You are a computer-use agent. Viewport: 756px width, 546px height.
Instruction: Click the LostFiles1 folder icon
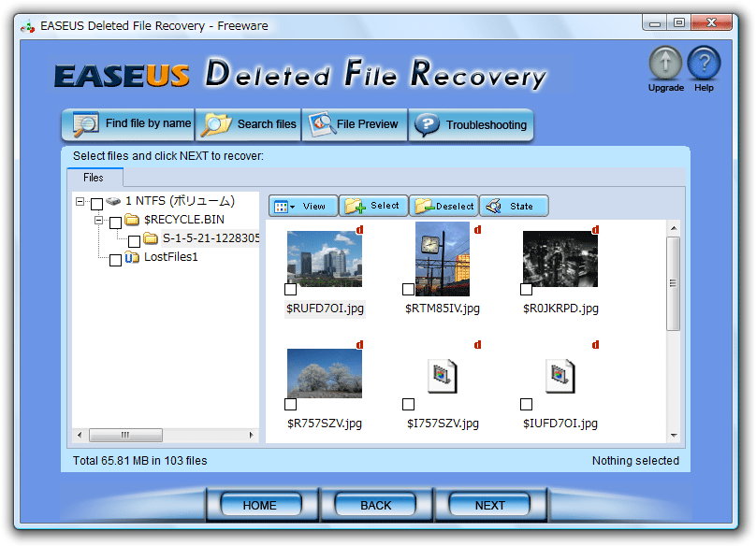click(x=132, y=257)
